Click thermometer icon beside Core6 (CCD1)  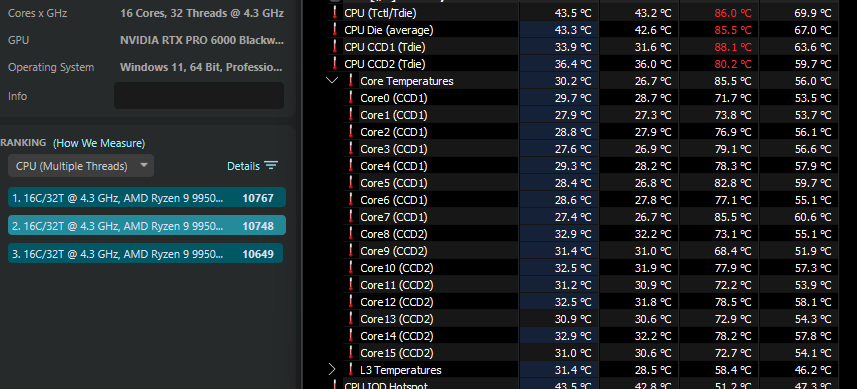click(351, 200)
